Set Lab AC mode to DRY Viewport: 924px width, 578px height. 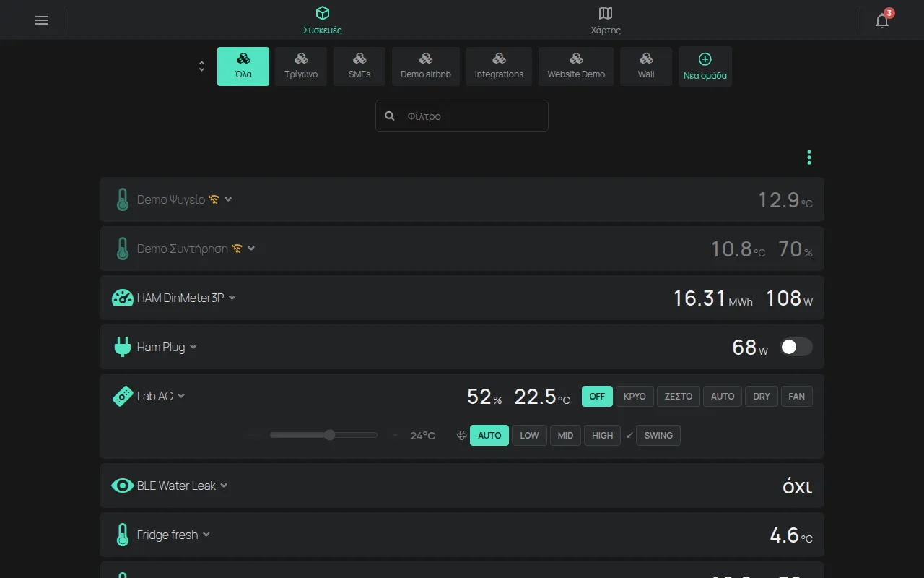(762, 396)
